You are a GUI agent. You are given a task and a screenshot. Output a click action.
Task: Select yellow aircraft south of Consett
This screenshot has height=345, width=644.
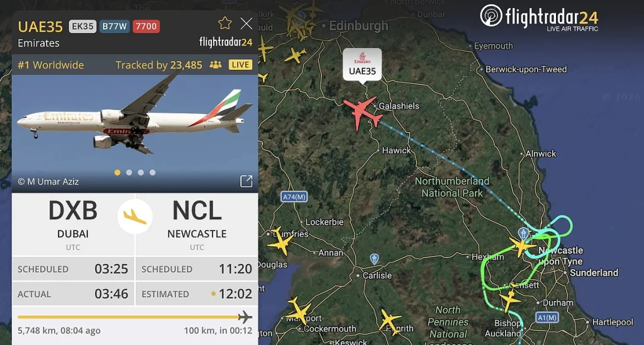coord(509,300)
